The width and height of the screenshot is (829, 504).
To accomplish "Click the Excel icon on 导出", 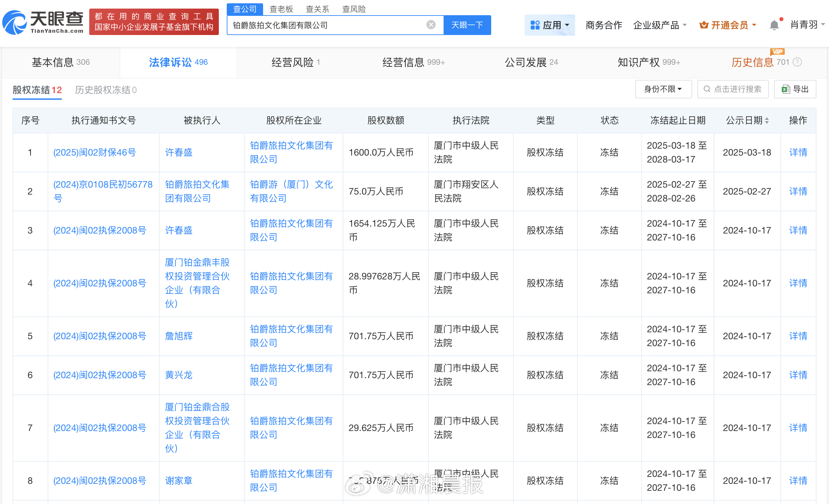I will 786,89.
